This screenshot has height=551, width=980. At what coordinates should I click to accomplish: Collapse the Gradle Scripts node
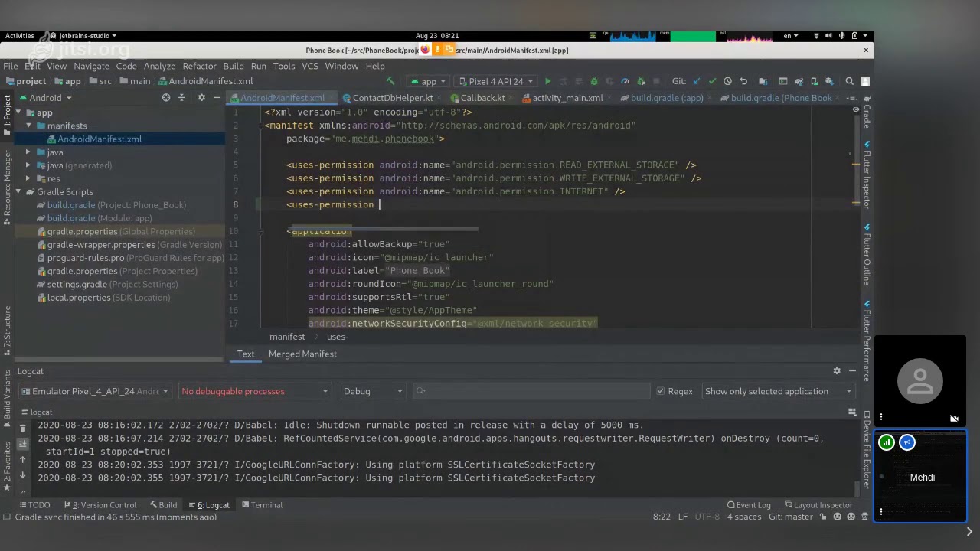[18, 192]
